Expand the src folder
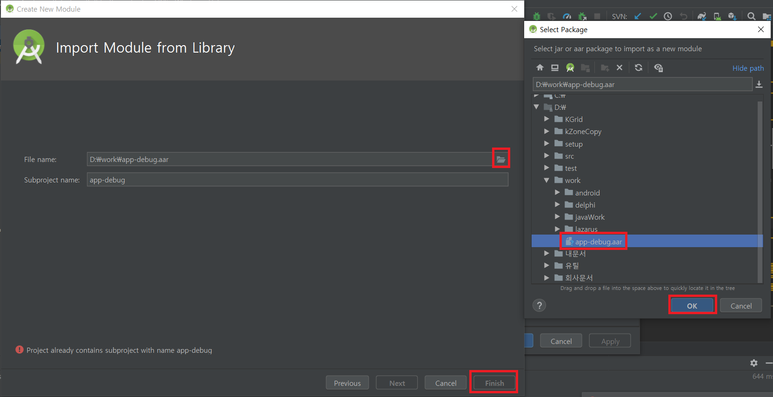This screenshot has width=773, height=397. tap(547, 156)
